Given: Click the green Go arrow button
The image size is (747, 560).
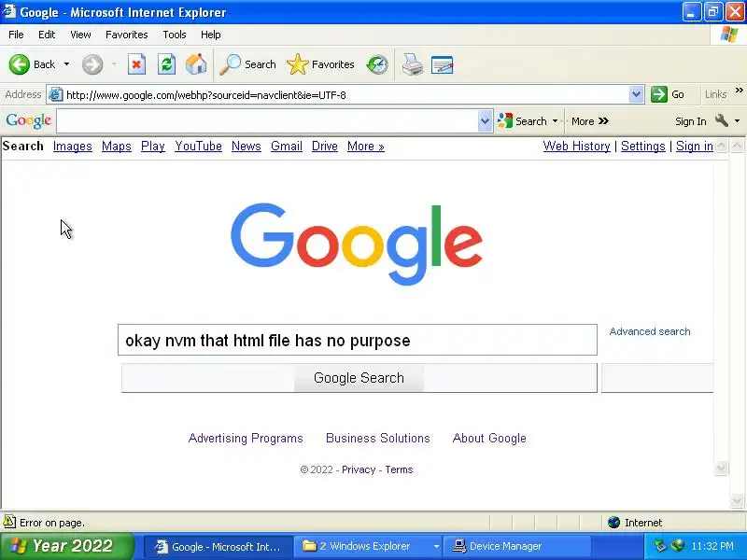Looking at the screenshot, I should pyautogui.click(x=659, y=94).
